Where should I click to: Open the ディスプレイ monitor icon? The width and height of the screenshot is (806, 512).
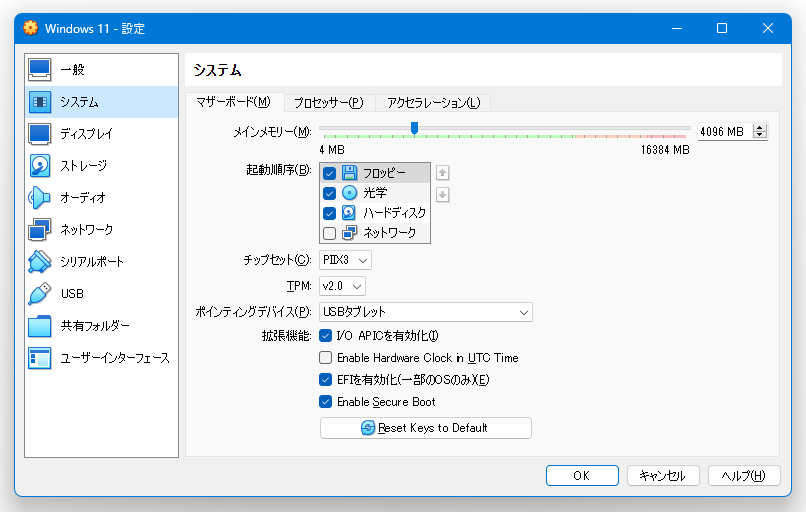(x=40, y=134)
